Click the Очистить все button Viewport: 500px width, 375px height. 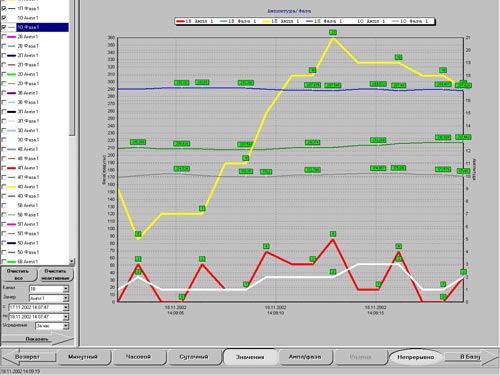click(19, 274)
